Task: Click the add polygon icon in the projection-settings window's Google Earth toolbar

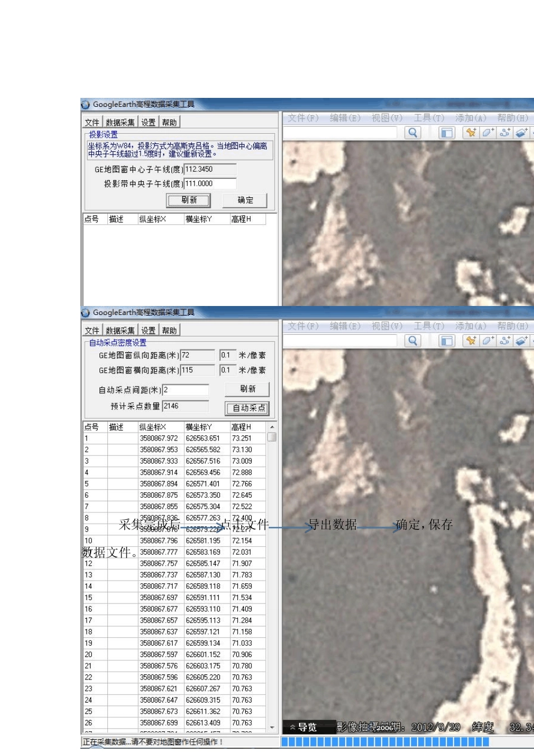Action: 487,133
